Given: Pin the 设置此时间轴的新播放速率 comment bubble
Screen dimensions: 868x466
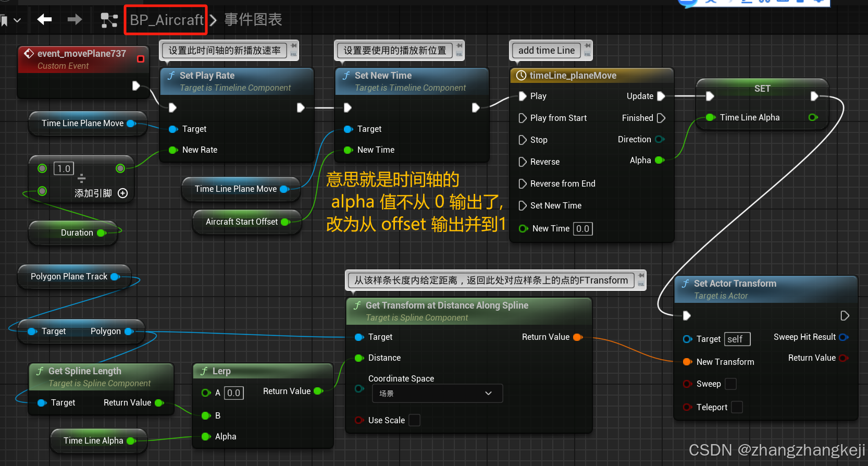Looking at the screenshot, I should [x=293, y=46].
